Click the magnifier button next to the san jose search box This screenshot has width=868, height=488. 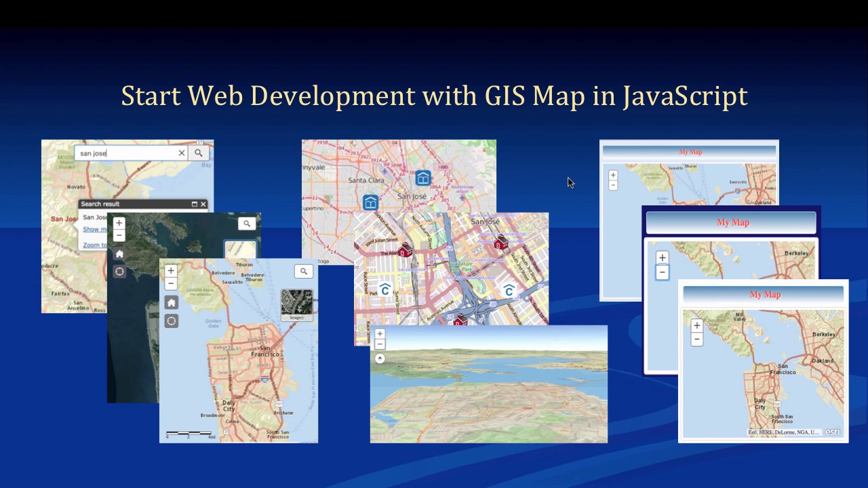tap(199, 153)
